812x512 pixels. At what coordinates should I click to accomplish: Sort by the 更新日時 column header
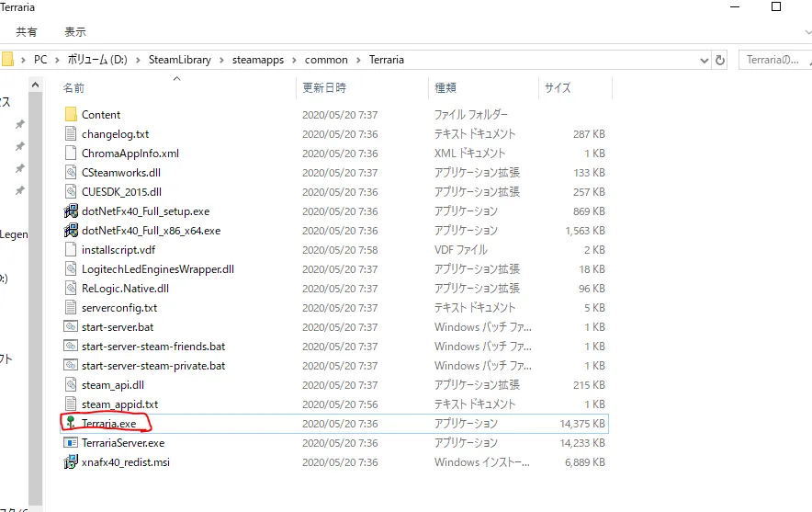324,88
